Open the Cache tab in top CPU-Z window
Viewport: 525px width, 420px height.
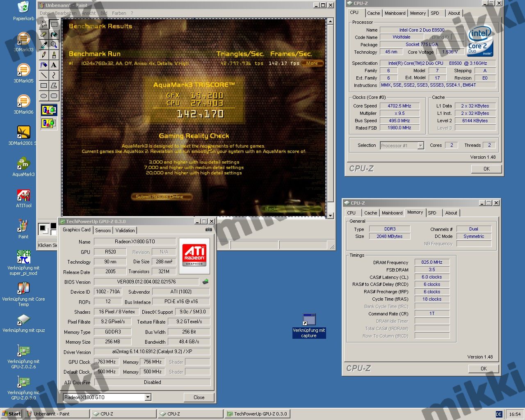pyautogui.click(x=373, y=13)
